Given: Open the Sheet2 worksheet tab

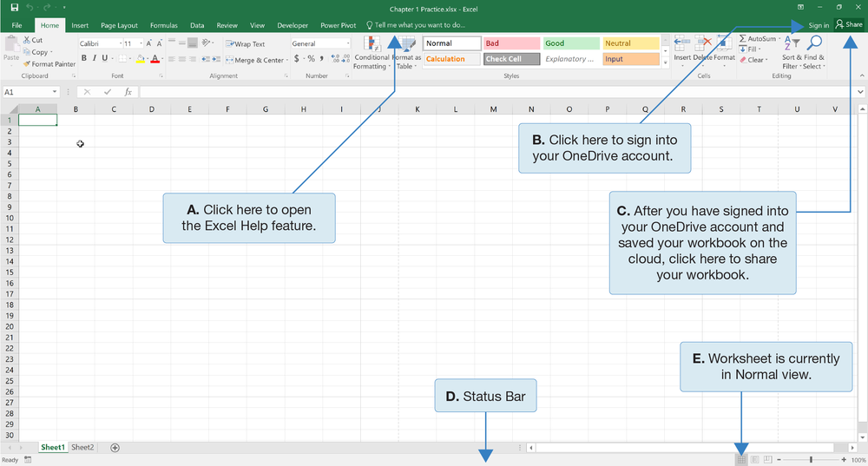Looking at the screenshot, I should click(82, 448).
